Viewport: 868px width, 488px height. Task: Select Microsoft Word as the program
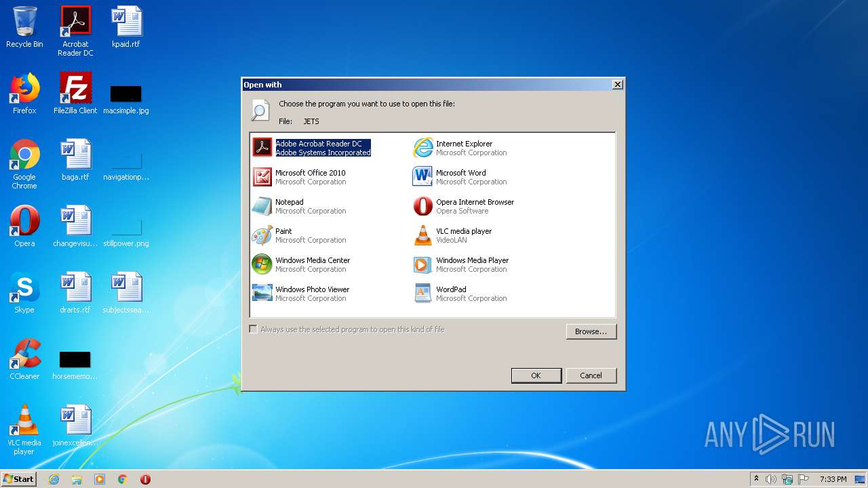460,177
